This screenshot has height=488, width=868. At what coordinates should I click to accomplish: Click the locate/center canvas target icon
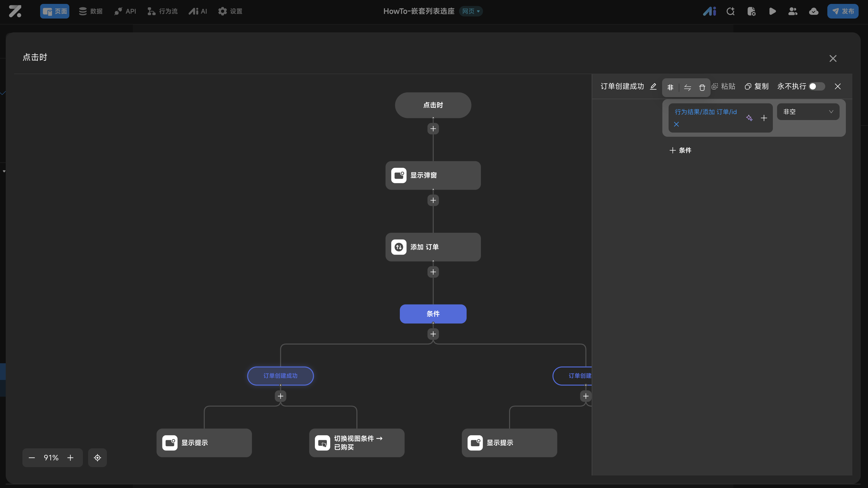(97, 458)
